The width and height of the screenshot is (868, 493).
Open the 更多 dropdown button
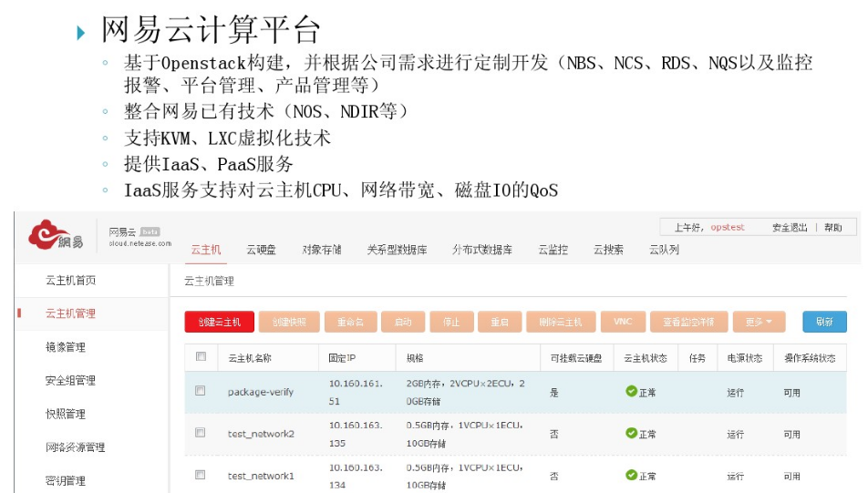759,322
